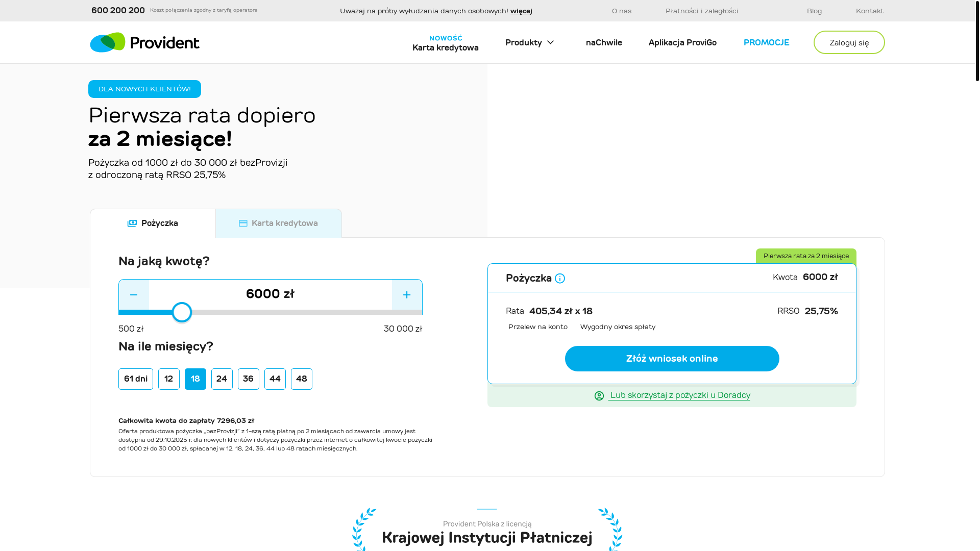The width and height of the screenshot is (980, 551).
Task: Click the więcej link in top notice
Action: [x=521, y=11]
